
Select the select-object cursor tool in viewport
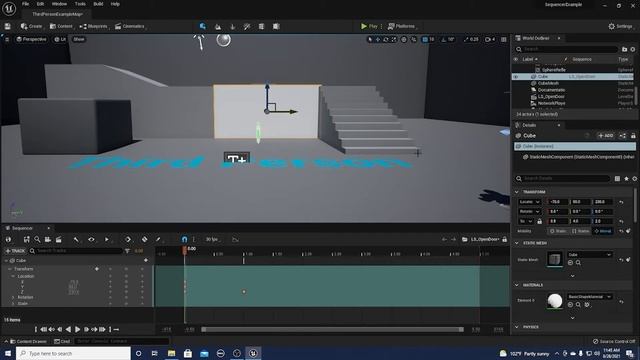click(x=370, y=39)
